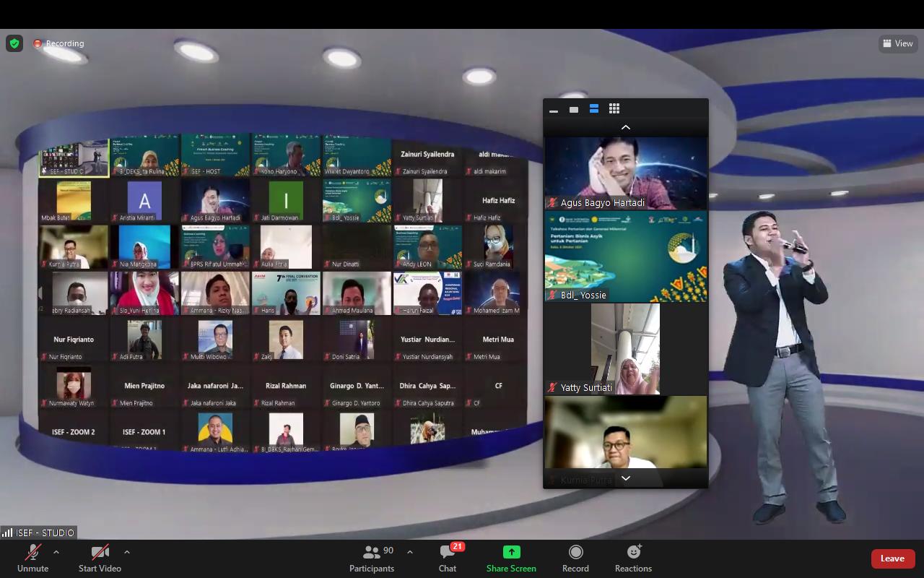Open the Chat panel
The image size is (924, 578).
pos(448,558)
